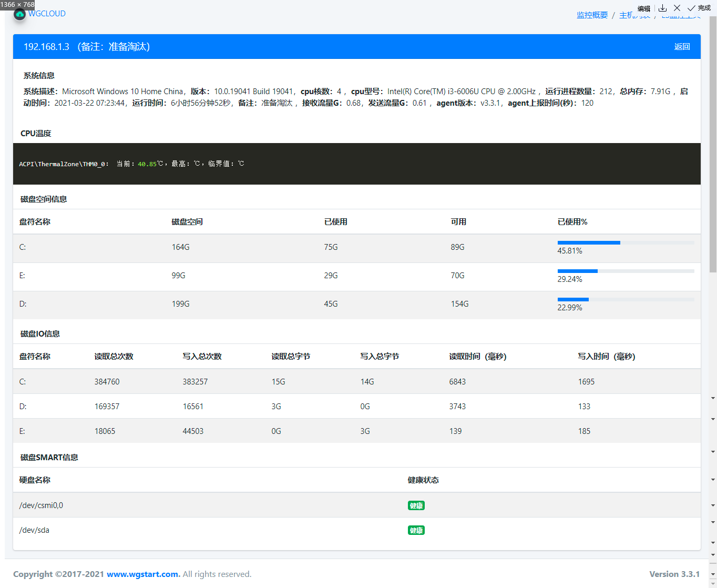717x588 pixels.
Task: Click the checkmark icon next to 完成
Action: click(x=691, y=8)
